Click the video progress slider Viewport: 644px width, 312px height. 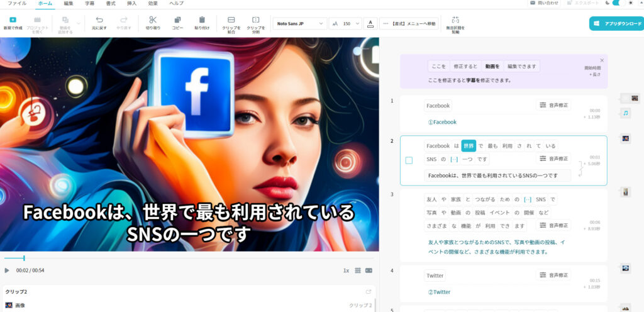pyautogui.click(x=189, y=259)
